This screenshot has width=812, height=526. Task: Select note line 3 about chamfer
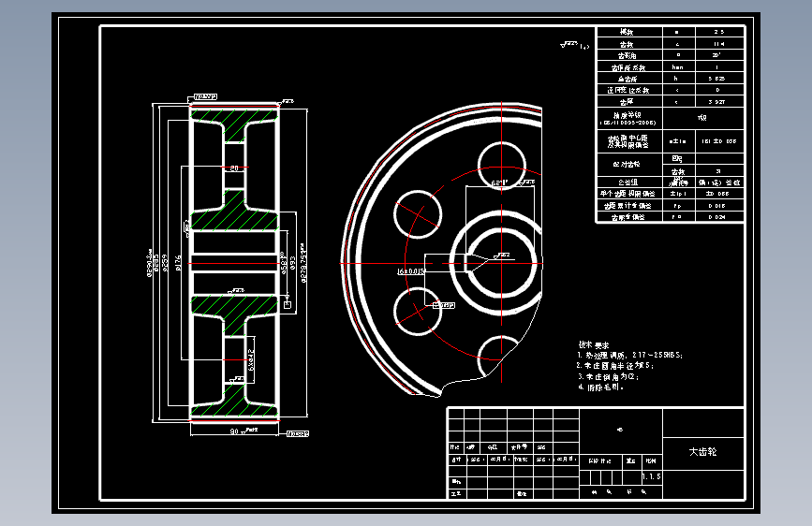click(x=608, y=376)
